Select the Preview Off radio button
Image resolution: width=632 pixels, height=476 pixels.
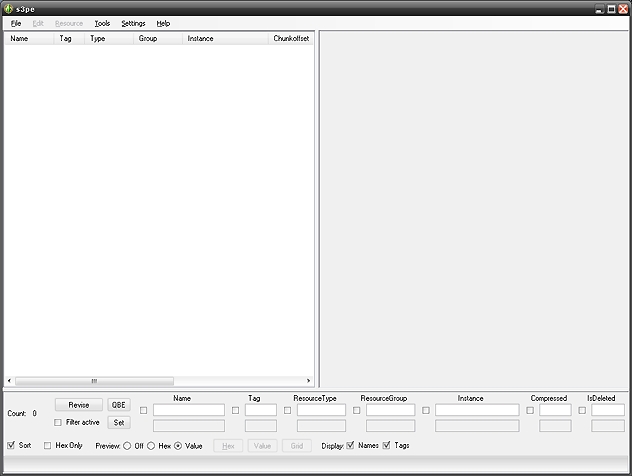point(127,446)
